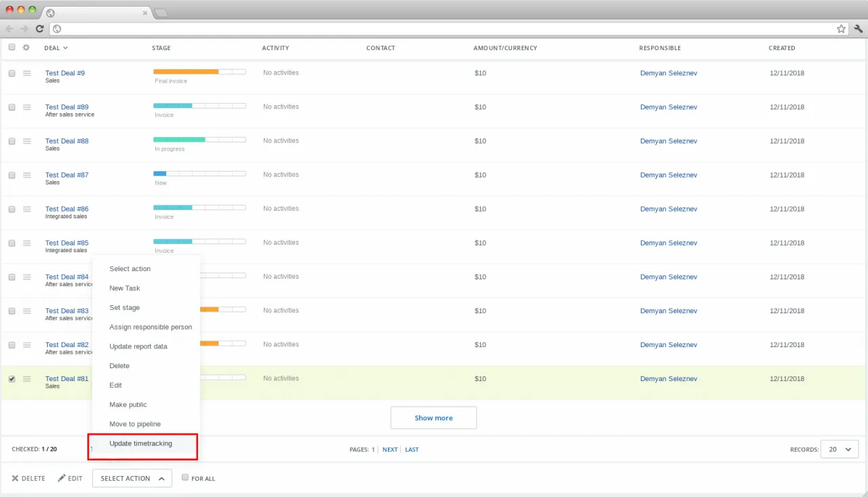The width and height of the screenshot is (868, 497).
Task: Tick the checkbox for Test Deal #89
Action: [x=12, y=107]
